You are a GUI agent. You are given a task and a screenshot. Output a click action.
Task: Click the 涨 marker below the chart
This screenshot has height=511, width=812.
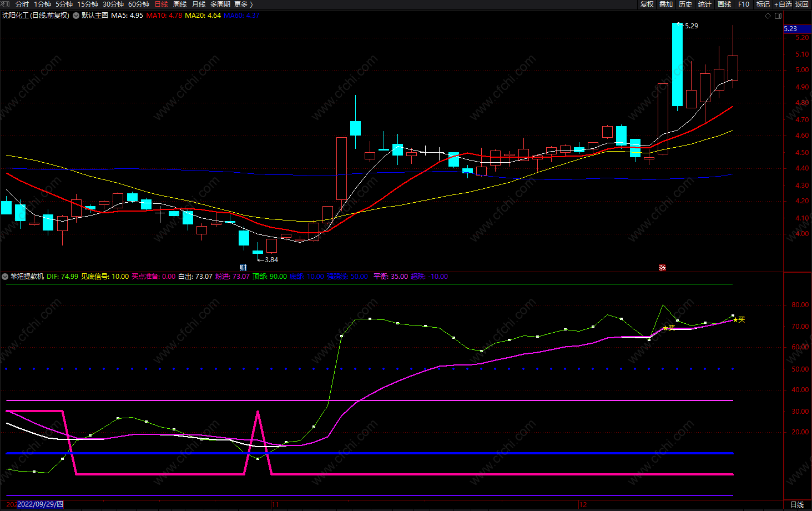(662, 268)
